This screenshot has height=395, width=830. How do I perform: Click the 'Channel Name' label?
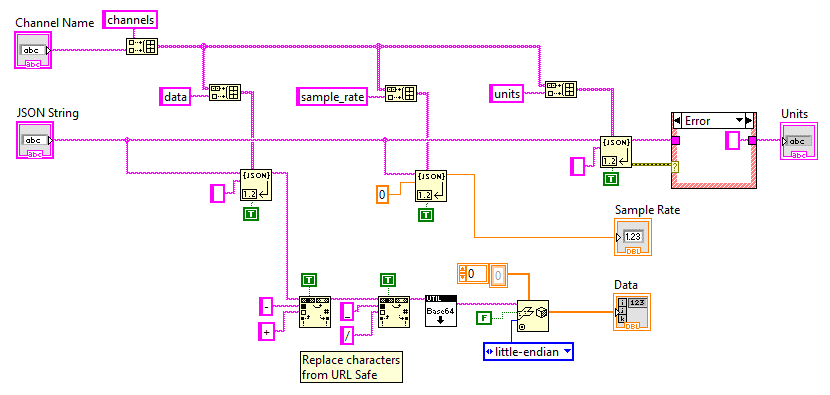[55, 23]
